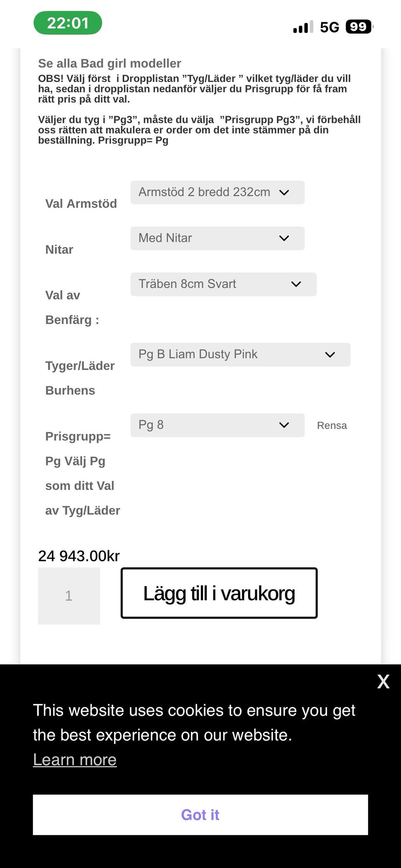Open the Val Armstöd dropdown
401x868 pixels.
click(x=217, y=192)
